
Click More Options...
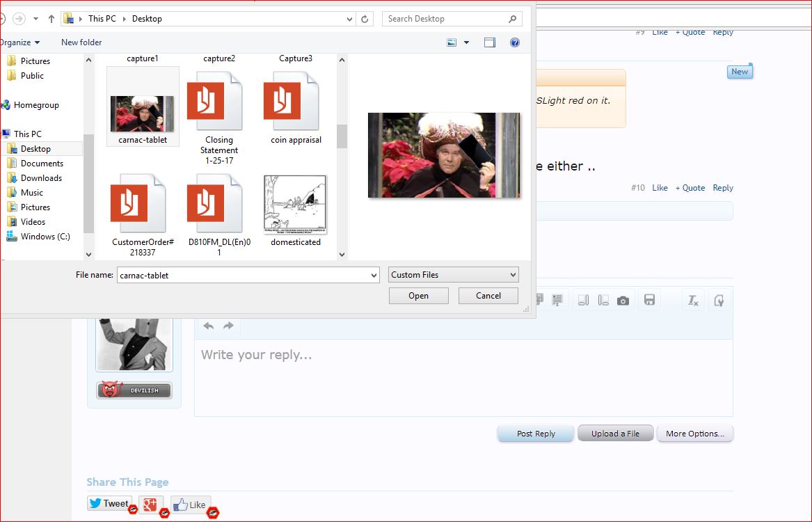pyautogui.click(x=695, y=434)
